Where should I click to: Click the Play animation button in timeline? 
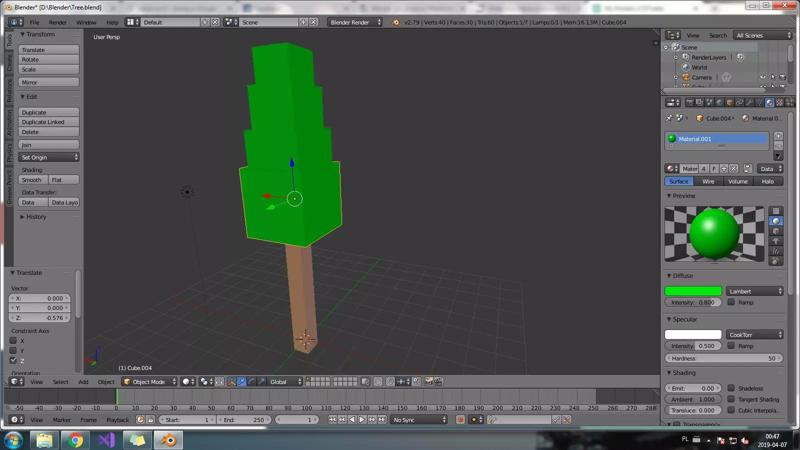tap(361, 420)
